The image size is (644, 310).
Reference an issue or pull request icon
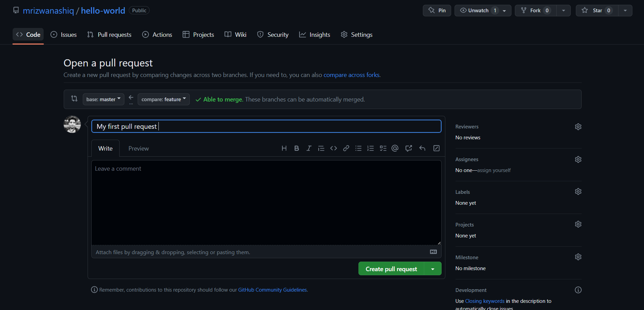point(409,148)
